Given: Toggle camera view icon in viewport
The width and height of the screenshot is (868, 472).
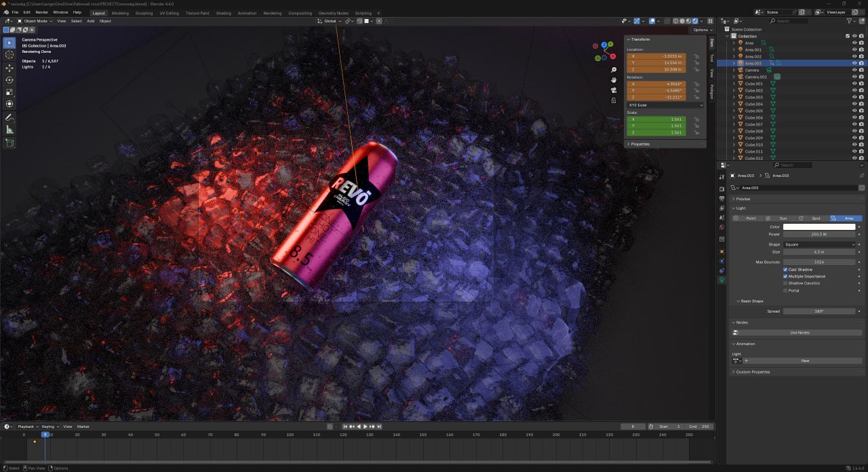Looking at the screenshot, I should pyautogui.click(x=614, y=90).
